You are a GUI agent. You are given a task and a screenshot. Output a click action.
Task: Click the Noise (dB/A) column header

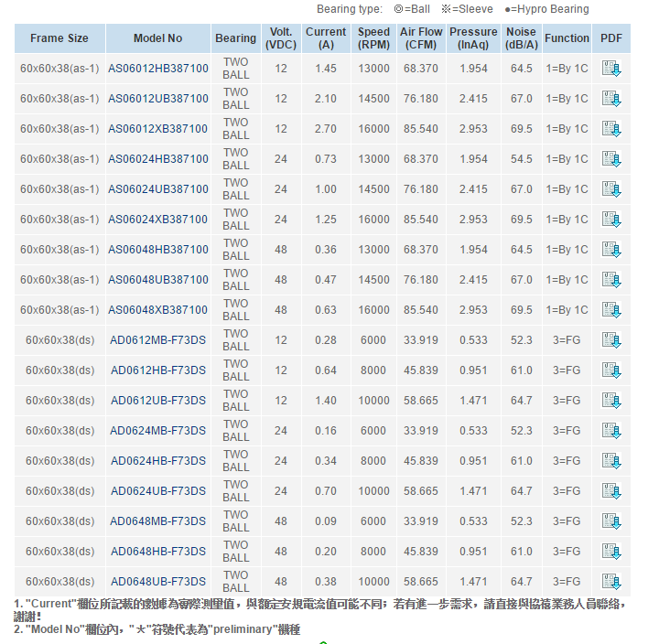(521, 38)
